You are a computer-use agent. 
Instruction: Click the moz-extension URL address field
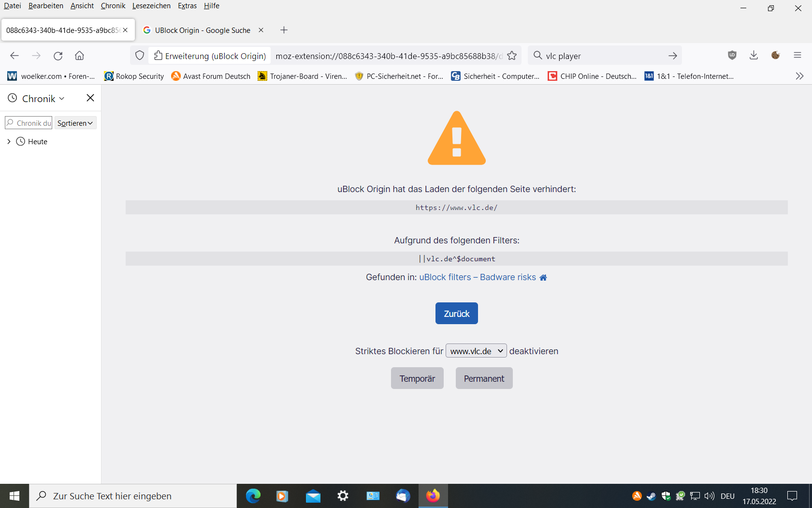[x=389, y=56]
